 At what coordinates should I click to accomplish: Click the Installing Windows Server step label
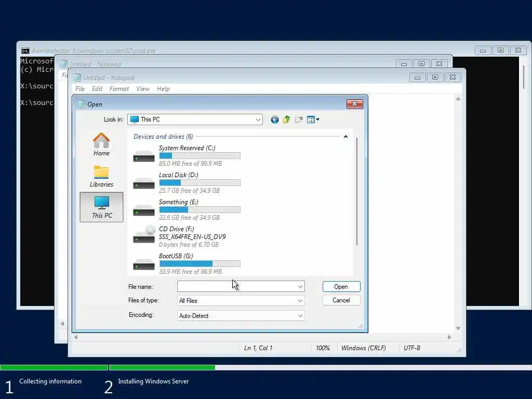tap(153, 381)
